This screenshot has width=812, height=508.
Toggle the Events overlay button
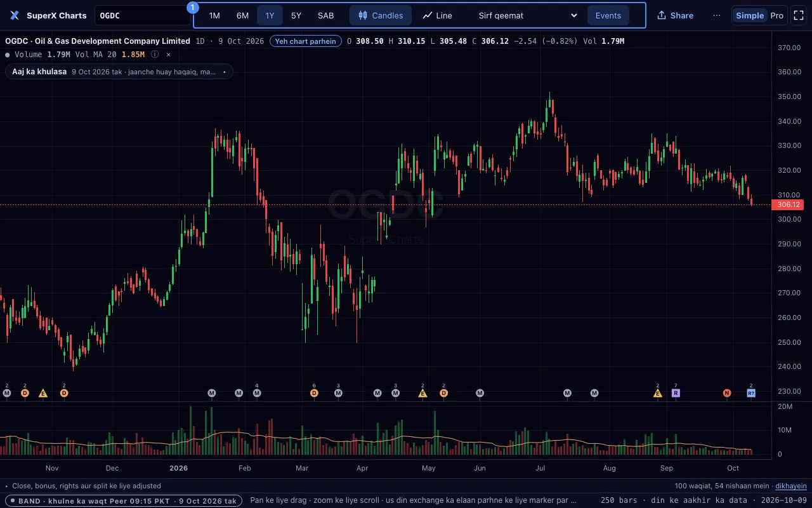click(x=608, y=15)
